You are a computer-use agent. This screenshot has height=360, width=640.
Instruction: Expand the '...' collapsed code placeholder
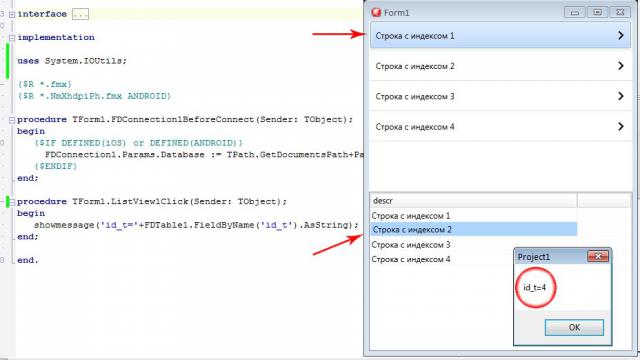click(x=80, y=14)
